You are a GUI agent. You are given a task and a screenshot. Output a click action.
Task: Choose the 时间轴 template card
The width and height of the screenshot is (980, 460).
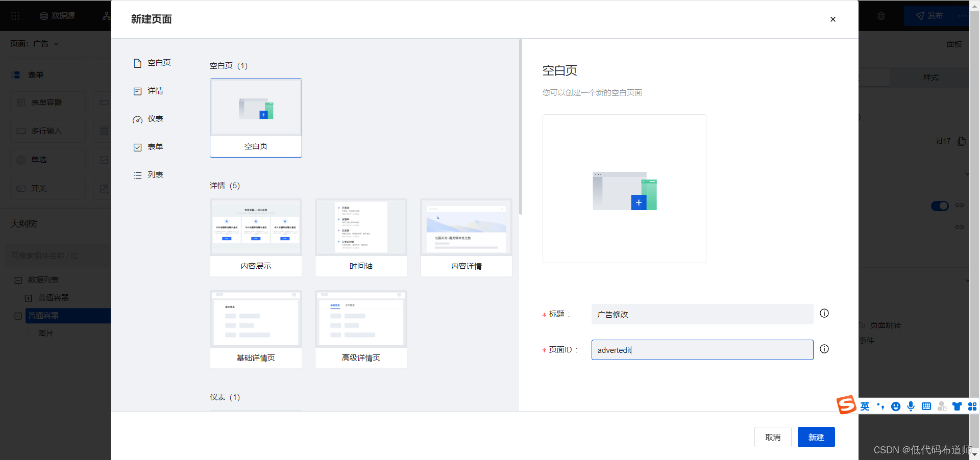[361, 238]
